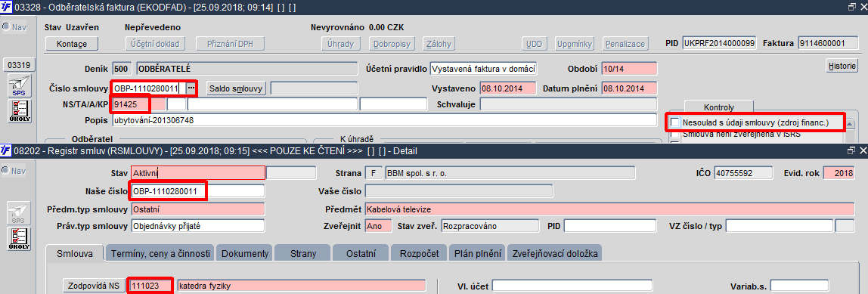Viewport: 868px width, 294px height.
Task: Click the Faktura field 9114600001
Action: 828,43
